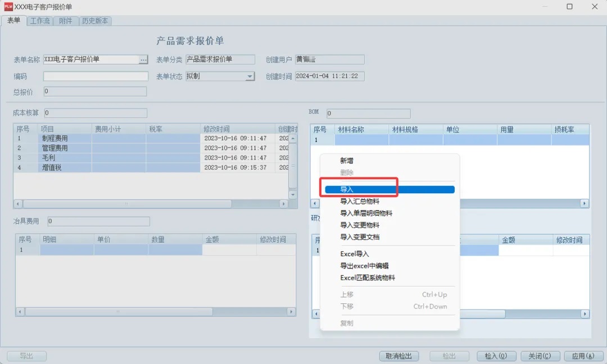This screenshot has width=607, height=364.
Task: Click lower-right table horizontal scrollbar right arrow
Action: click(x=585, y=314)
